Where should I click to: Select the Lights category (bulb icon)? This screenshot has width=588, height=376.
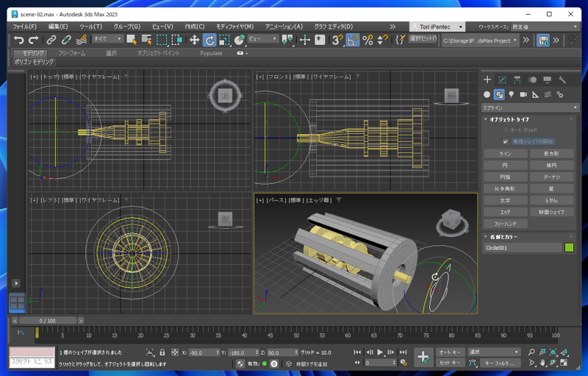coord(511,95)
